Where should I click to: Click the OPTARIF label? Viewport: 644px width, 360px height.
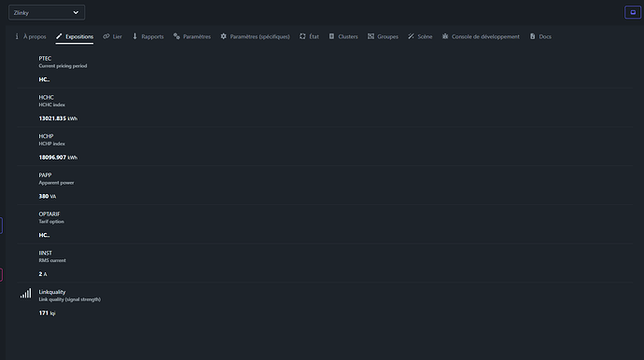pyautogui.click(x=49, y=214)
